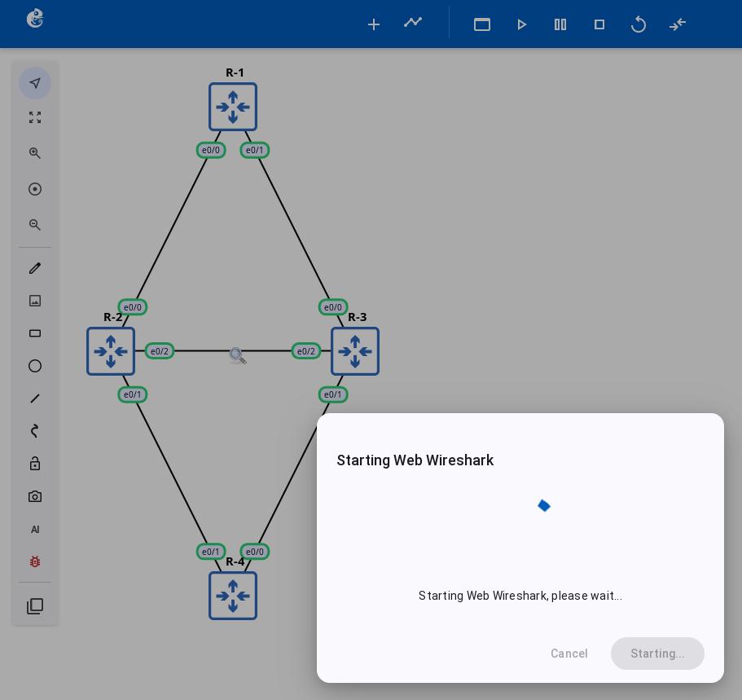Viewport: 742px width, 700px height.
Task: Click the stacked pages icon at sidebar bottom
Action: click(x=35, y=606)
